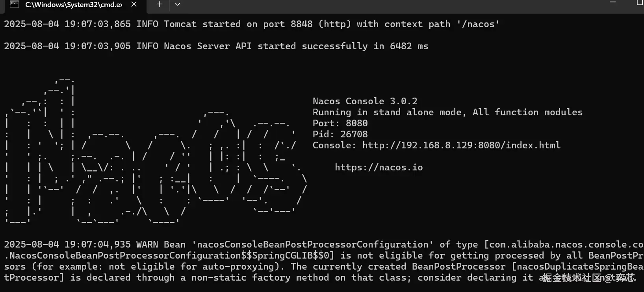644x292 pixels.
Task: Click the Running in stand alone mode text
Action: [447, 112]
